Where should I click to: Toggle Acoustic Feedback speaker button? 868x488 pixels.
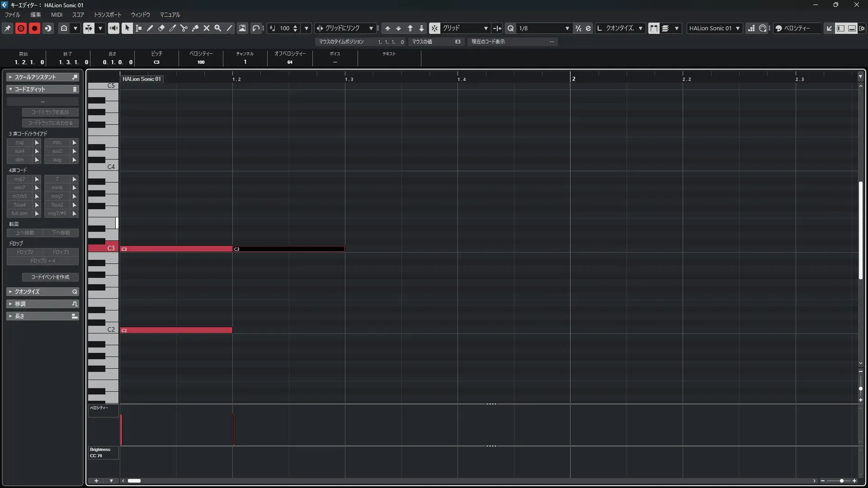(x=113, y=28)
